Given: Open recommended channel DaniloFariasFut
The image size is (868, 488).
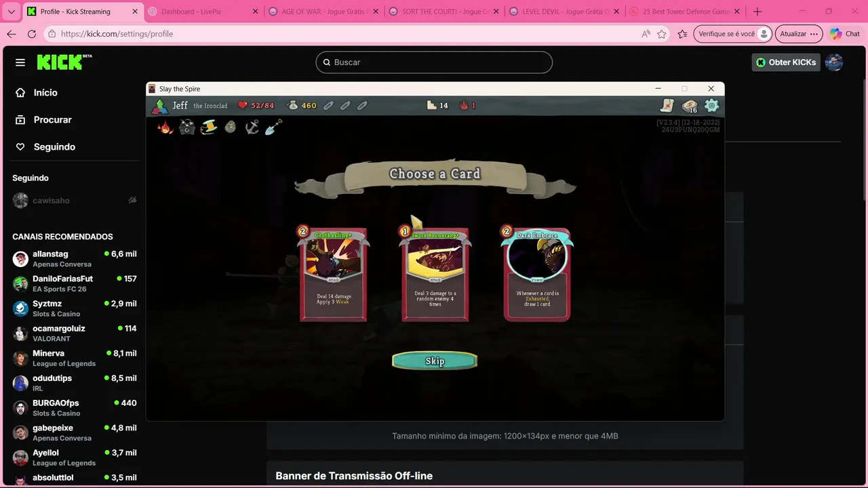Looking at the screenshot, I should (75, 283).
